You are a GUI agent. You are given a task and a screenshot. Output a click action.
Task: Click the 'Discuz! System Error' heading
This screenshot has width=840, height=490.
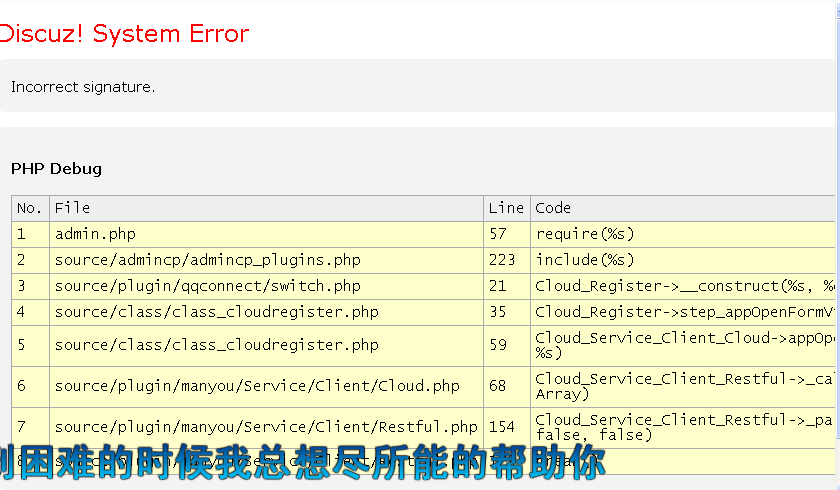[124, 34]
